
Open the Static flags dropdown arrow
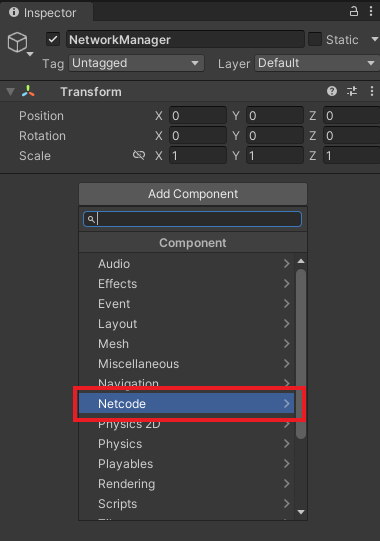point(375,39)
